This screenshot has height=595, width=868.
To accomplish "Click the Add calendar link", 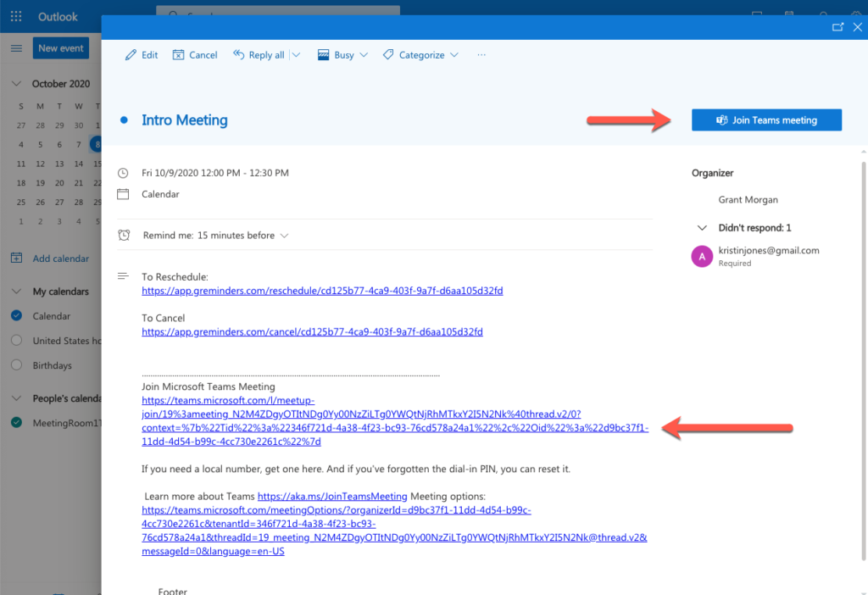I will pyautogui.click(x=61, y=259).
